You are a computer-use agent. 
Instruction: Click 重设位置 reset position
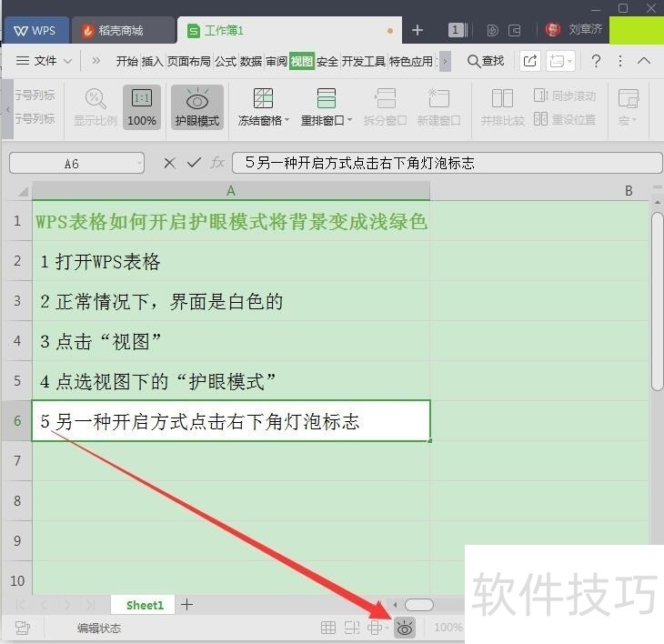coord(565,119)
